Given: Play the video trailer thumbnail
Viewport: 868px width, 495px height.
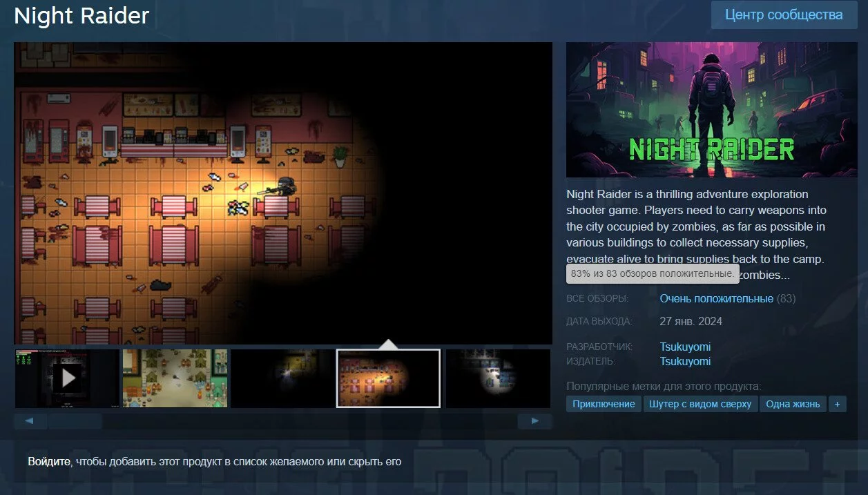Looking at the screenshot, I should [x=68, y=378].
